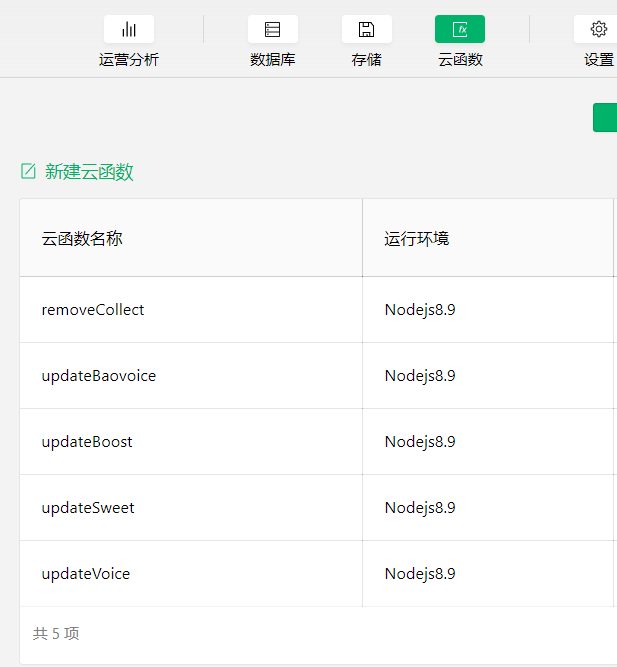Open the 存储 storage disk icon
Image resolution: width=617 pixels, height=667 pixels.
point(366,29)
